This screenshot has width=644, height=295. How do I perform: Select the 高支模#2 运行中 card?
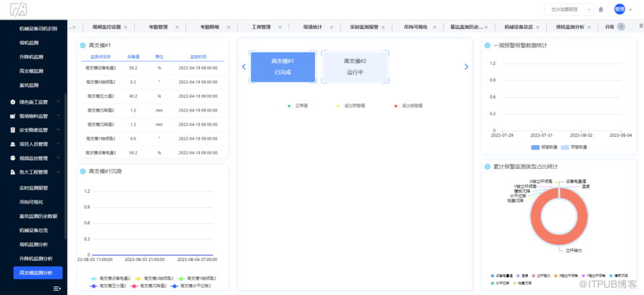point(355,67)
